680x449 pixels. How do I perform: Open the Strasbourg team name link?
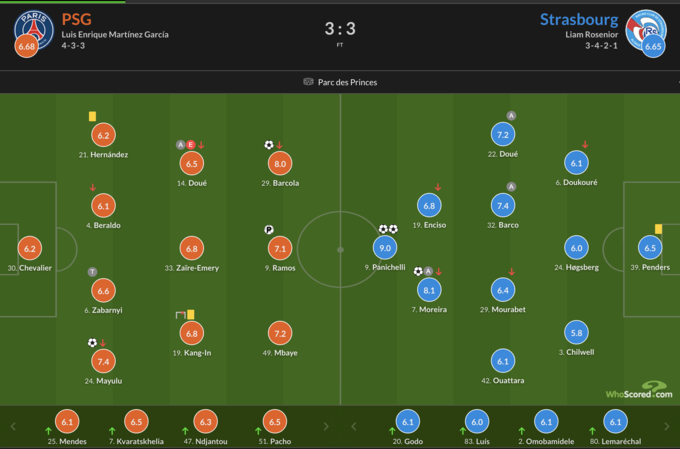tap(577, 19)
